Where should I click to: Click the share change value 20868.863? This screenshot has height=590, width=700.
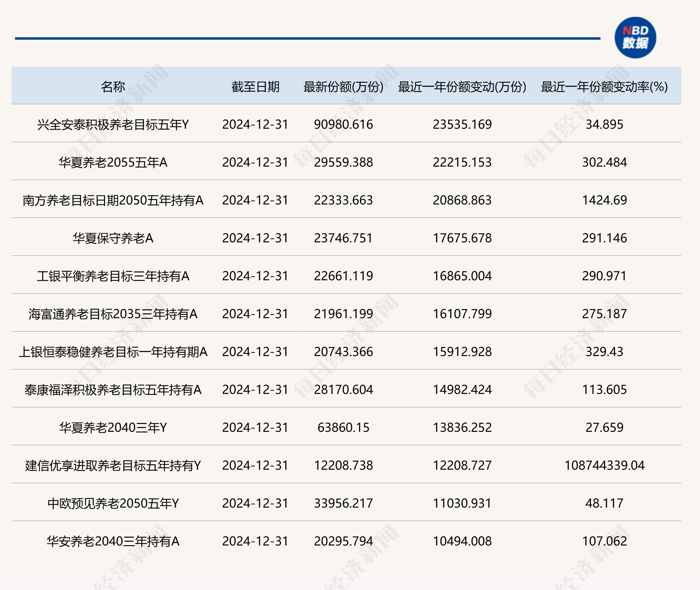[462, 200]
